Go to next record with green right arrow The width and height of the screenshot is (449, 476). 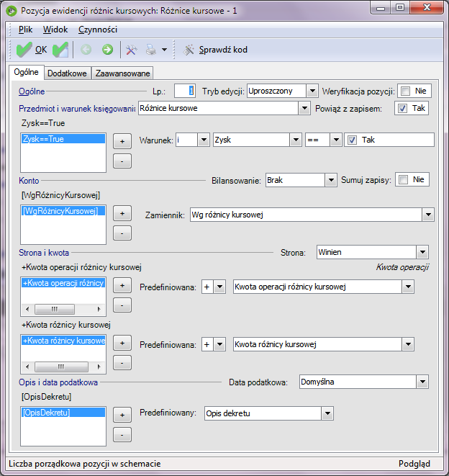pos(107,50)
